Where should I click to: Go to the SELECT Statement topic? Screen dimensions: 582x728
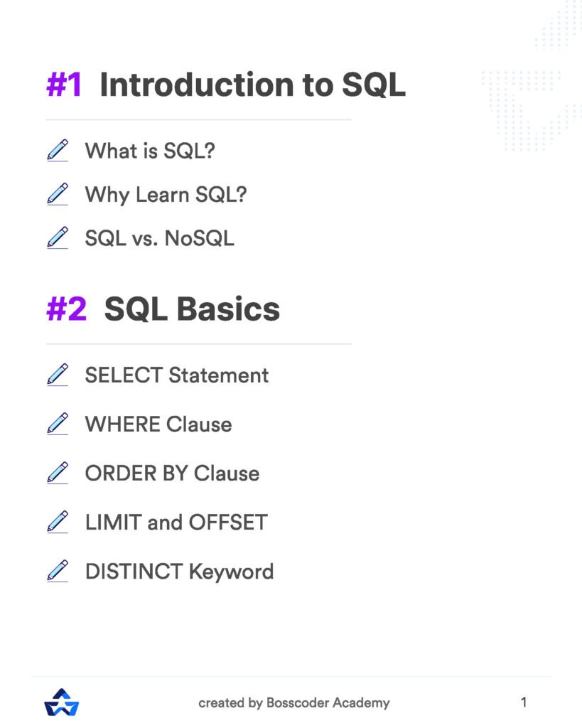pyautogui.click(x=176, y=375)
